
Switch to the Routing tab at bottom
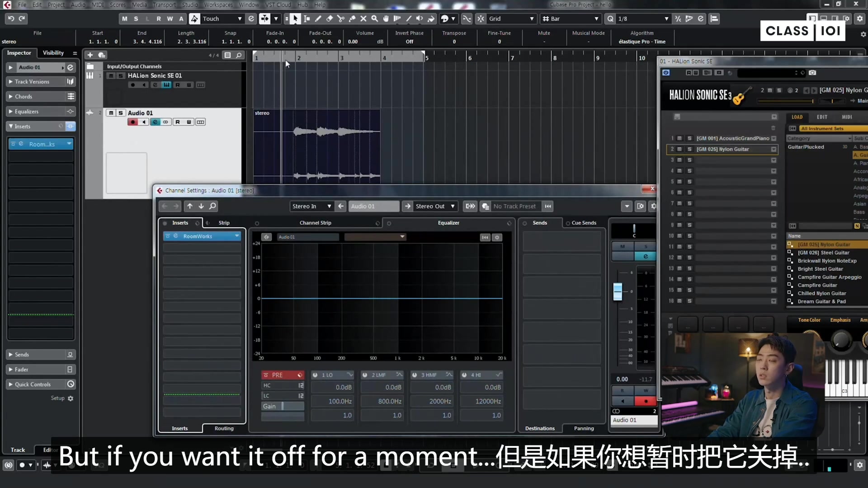click(224, 428)
